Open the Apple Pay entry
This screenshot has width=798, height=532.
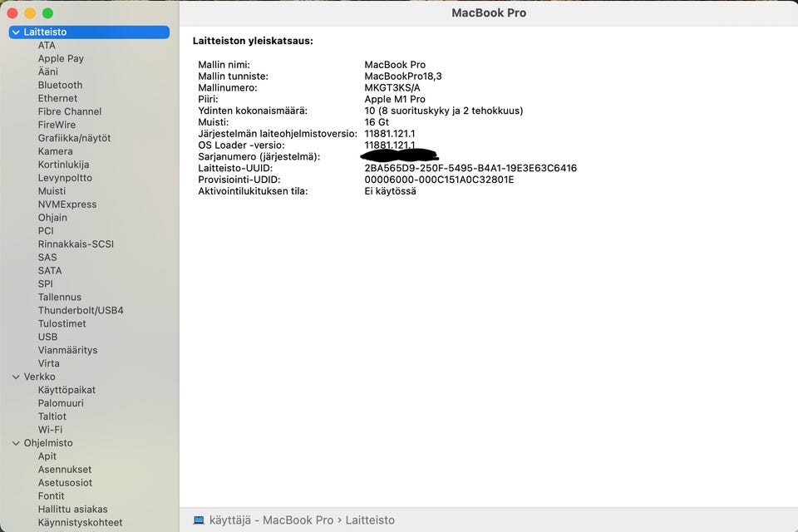61,58
